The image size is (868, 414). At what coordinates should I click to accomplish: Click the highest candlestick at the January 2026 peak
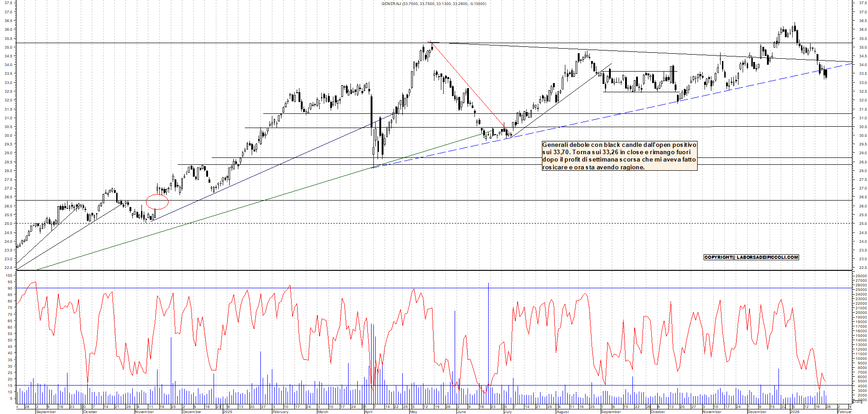click(795, 28)
